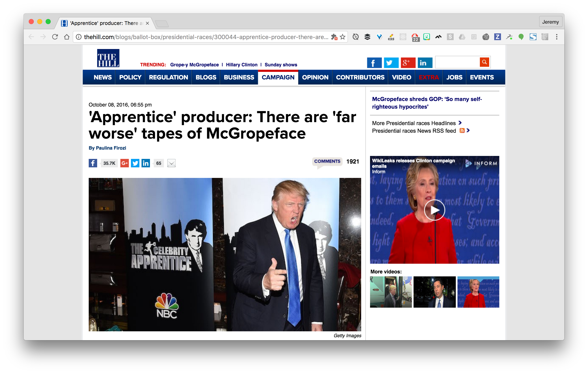Share article via Twitter icon below byline

click(x=135, y=163)
